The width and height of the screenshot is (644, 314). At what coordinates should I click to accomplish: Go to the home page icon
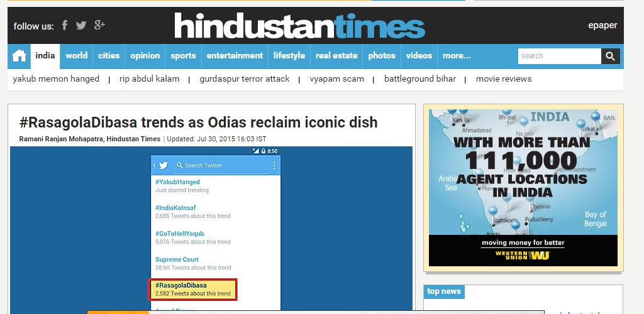(x=19, y=56)
